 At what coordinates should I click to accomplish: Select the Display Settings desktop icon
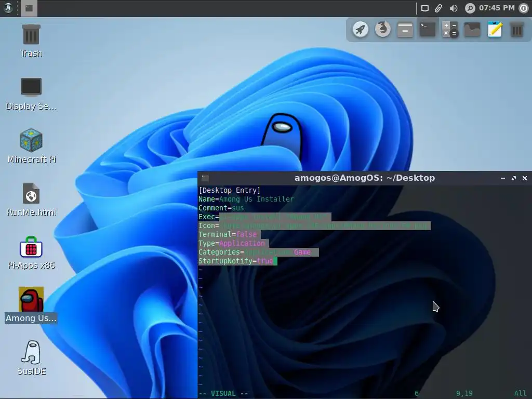[31, 94]
